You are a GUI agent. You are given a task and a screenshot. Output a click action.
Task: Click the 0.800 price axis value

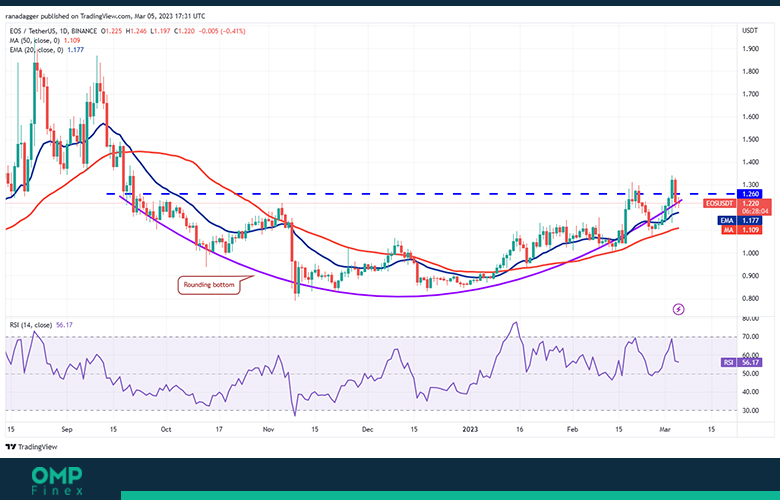[x=750, y=299]
